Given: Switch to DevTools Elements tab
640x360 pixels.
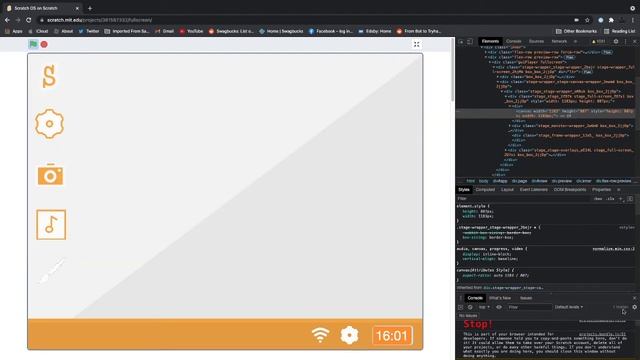Looking at the screenshot, I should (490, 41).
